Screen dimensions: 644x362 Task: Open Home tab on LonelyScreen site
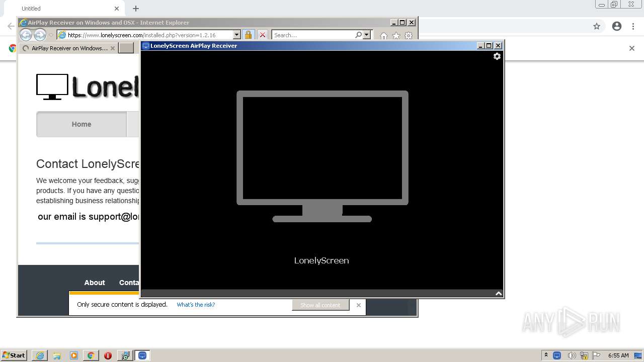coord(82,124)
